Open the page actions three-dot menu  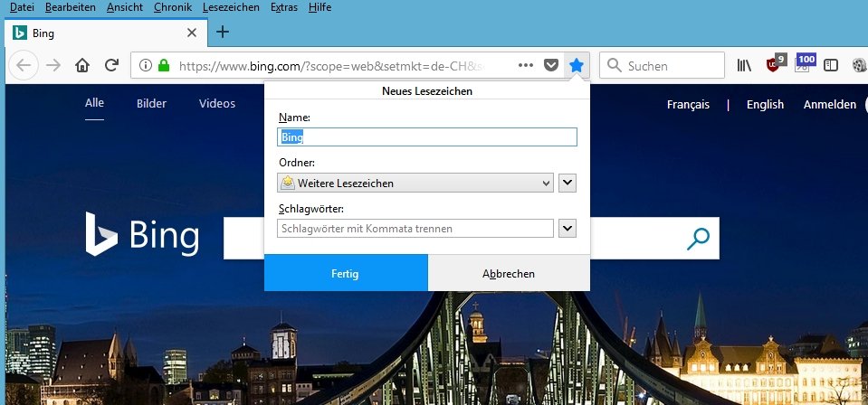[525, 65]
